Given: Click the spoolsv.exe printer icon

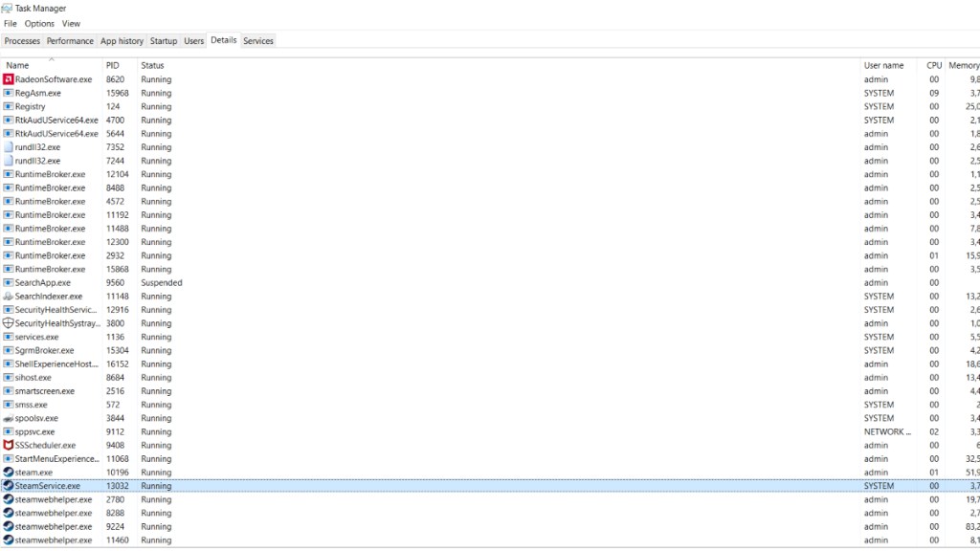Looking at the screenshot, I should [9, 418].
